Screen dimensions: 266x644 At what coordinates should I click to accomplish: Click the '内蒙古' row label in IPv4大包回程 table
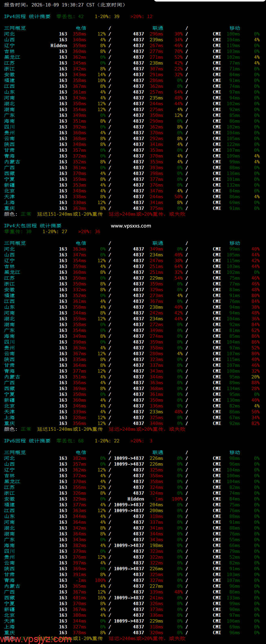12,377
